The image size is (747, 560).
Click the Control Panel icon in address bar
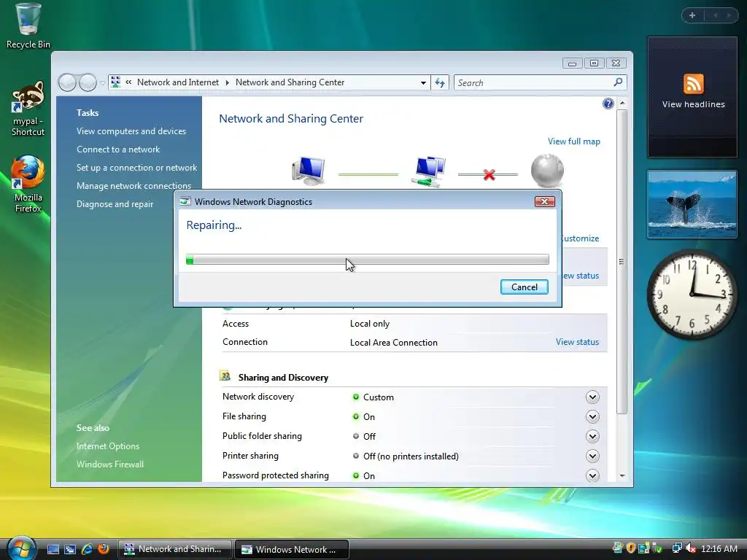(x=115, y=82)
